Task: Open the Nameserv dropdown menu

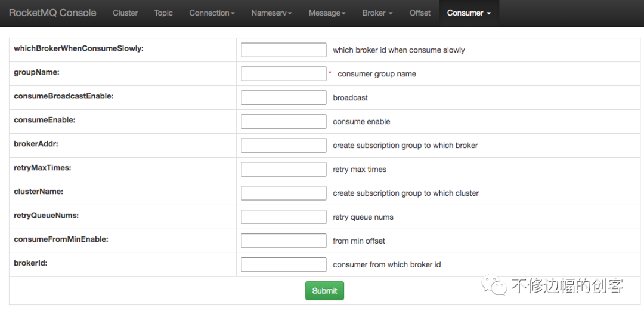Action: click(271, 13)
